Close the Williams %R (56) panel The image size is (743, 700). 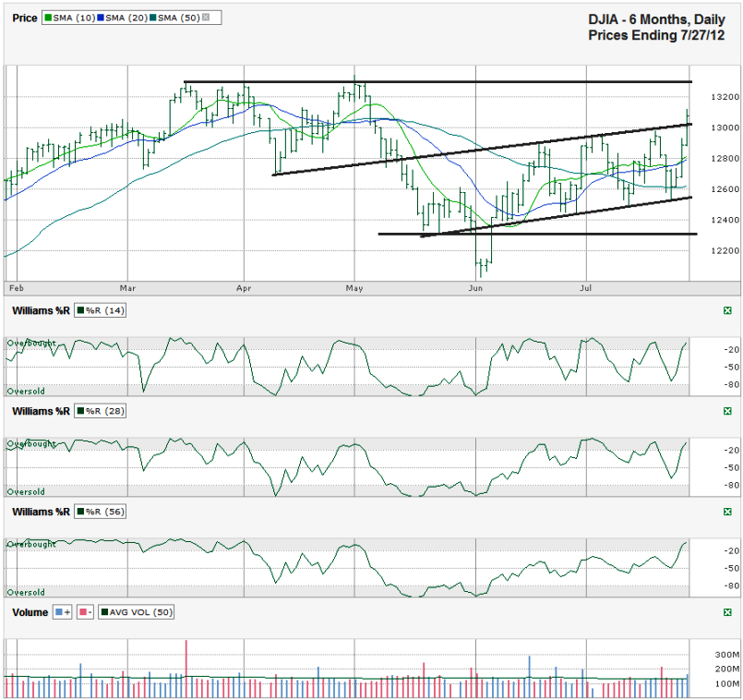pos(727,512)
